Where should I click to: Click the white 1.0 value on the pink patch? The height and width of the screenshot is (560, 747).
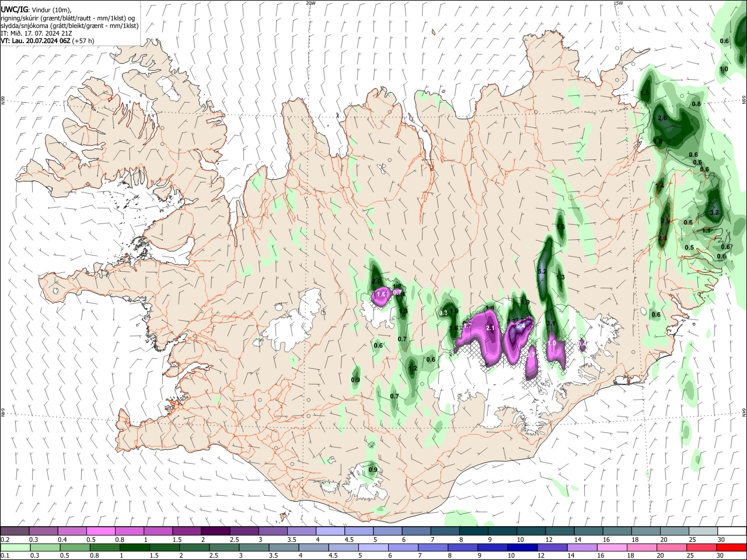coord(552,343)
